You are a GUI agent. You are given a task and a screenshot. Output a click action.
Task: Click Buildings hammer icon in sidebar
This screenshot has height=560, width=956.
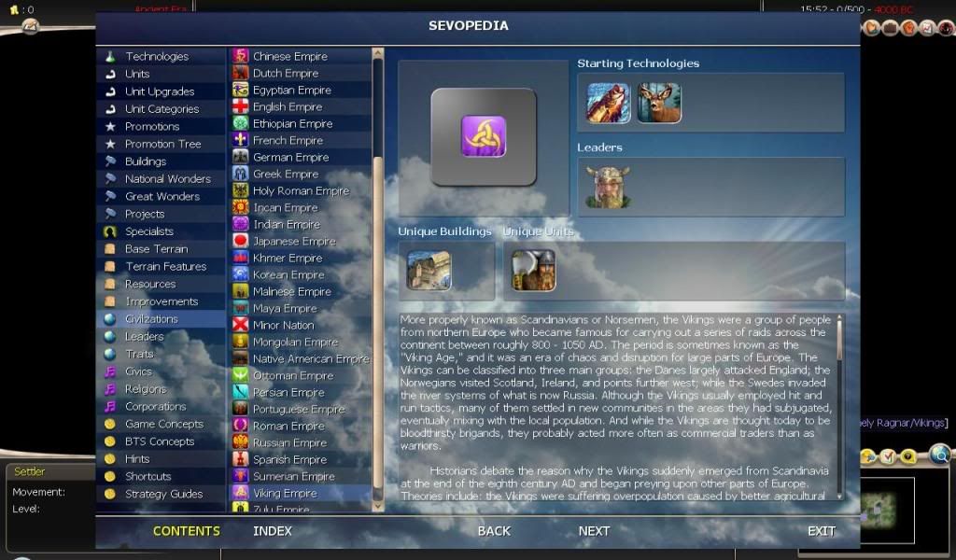(110, 161)
